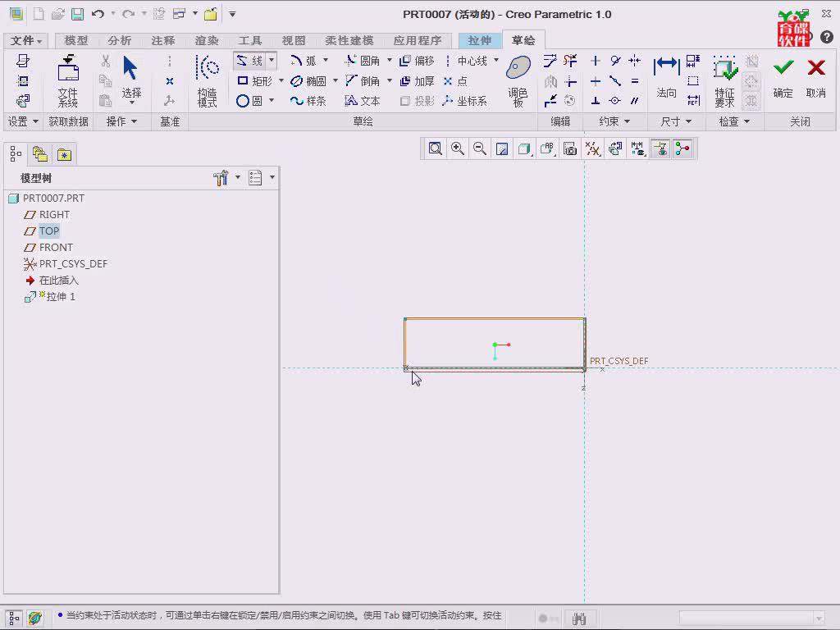Select PRT0007.PRT root in model tree

pyautogui.click(x=53, y=199)
